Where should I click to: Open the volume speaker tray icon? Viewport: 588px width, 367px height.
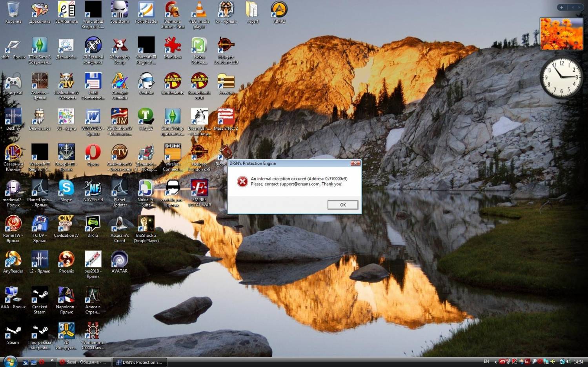568,362
